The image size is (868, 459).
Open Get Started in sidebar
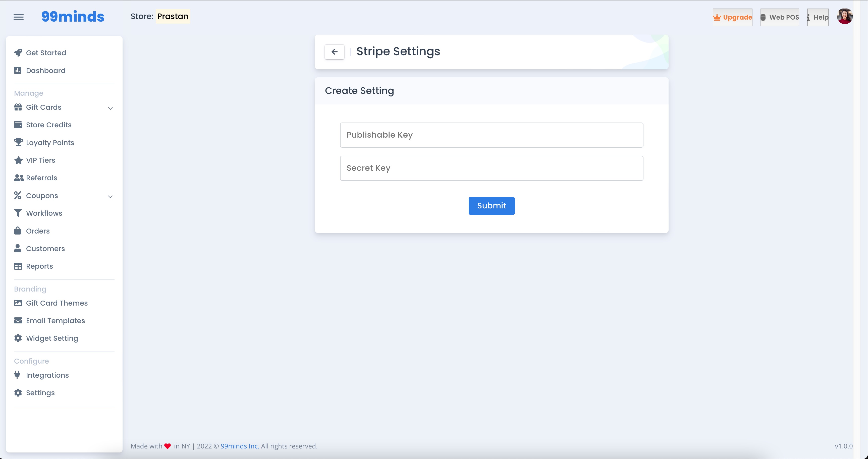click(46, 52)
